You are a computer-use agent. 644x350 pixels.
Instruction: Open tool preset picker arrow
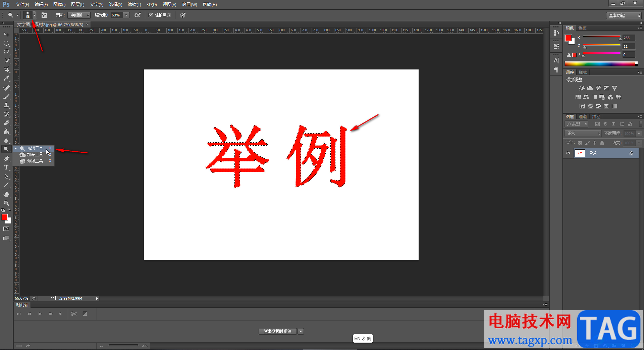(17, 15)
